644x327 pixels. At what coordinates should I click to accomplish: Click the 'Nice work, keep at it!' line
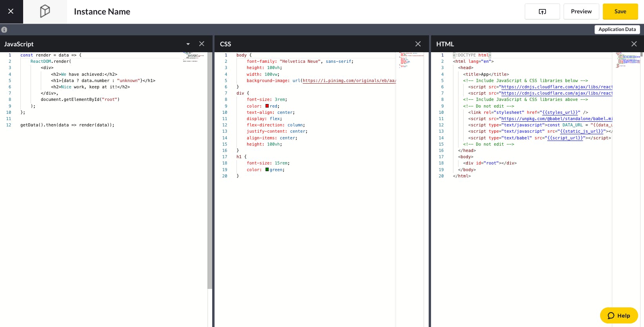[x=90, y=87]
